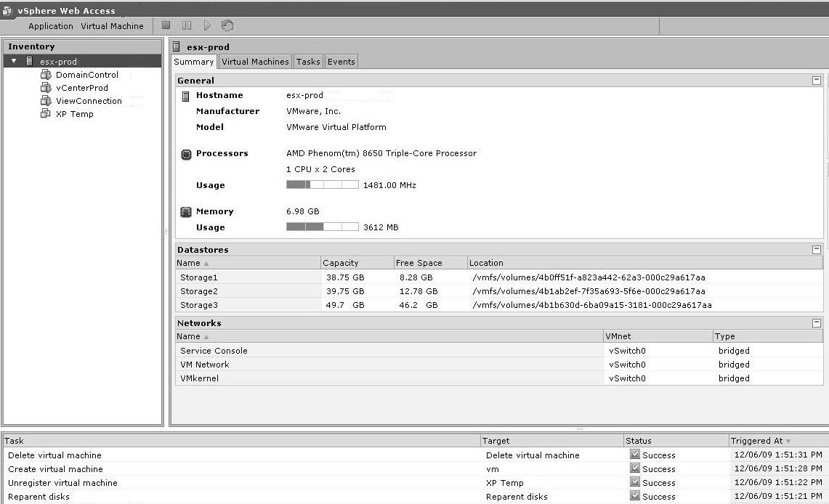
Task: Click the Reset virtual machine icon
Action: click(227, 25)
